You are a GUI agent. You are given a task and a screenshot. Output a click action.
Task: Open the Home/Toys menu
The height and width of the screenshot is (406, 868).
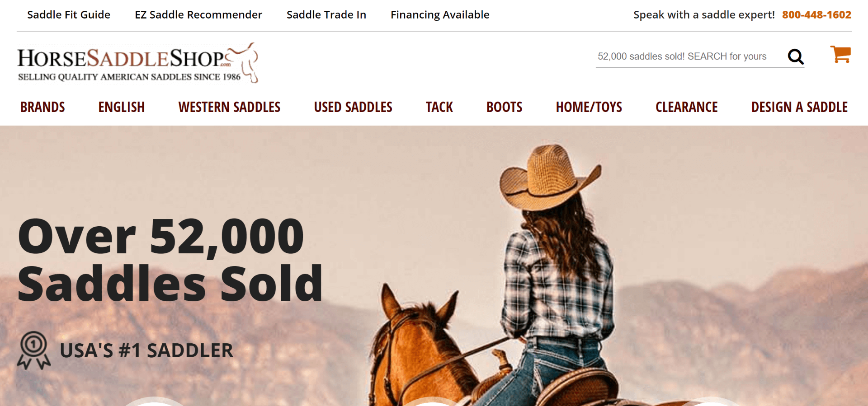[589, 107]
